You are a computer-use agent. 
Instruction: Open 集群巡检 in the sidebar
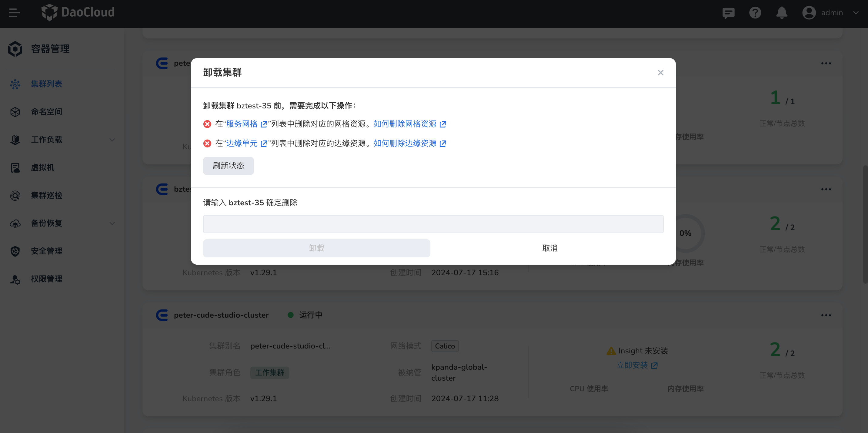tap(47, 195)
